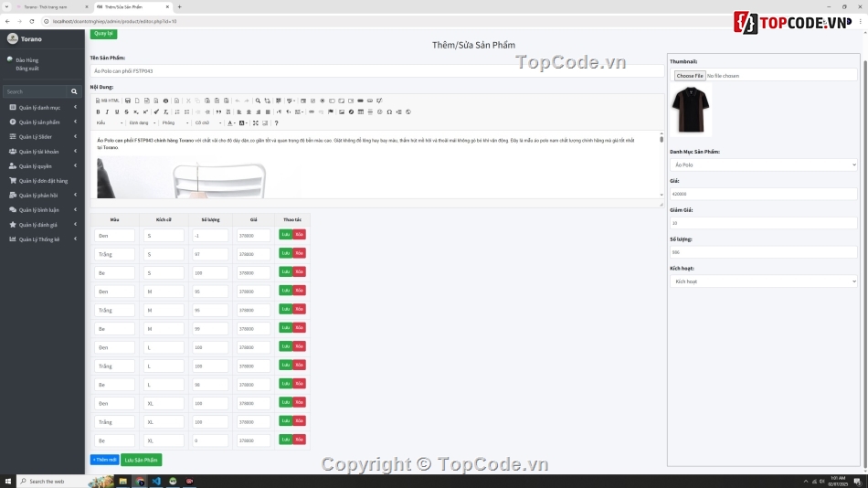Open the Phông font dropdown

click(x=175, y=123)
